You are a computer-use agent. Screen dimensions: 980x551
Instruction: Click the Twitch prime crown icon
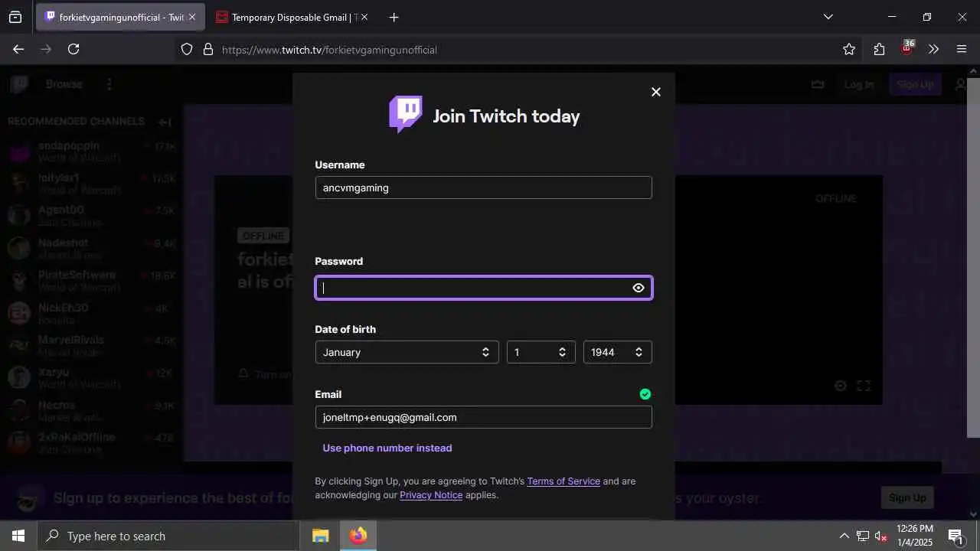coord(818,84)
